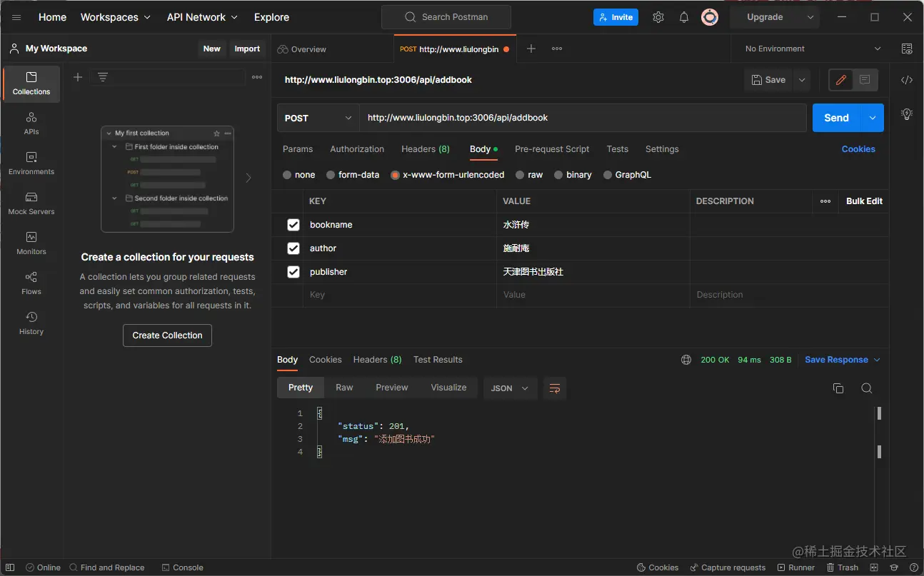924x576 pixels.
Task: Click the request URL input field
Action: [x=583, y=118]
